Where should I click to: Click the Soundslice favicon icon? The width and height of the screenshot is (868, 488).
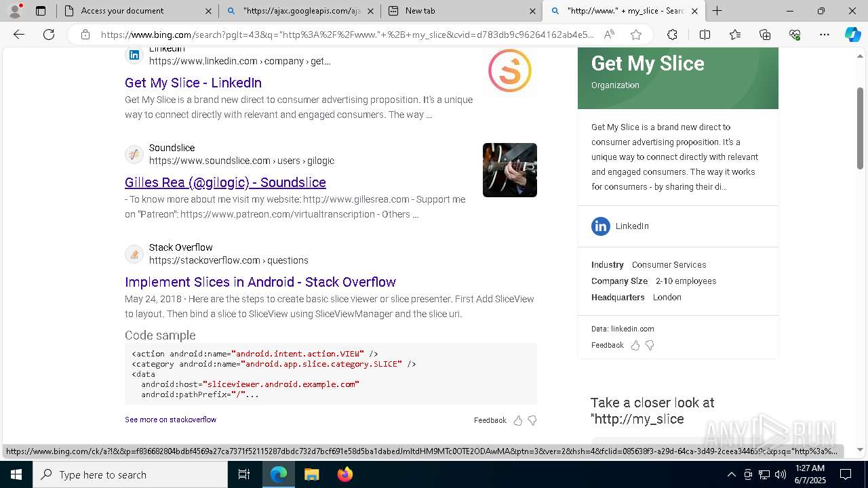click(x=134, y=155)
